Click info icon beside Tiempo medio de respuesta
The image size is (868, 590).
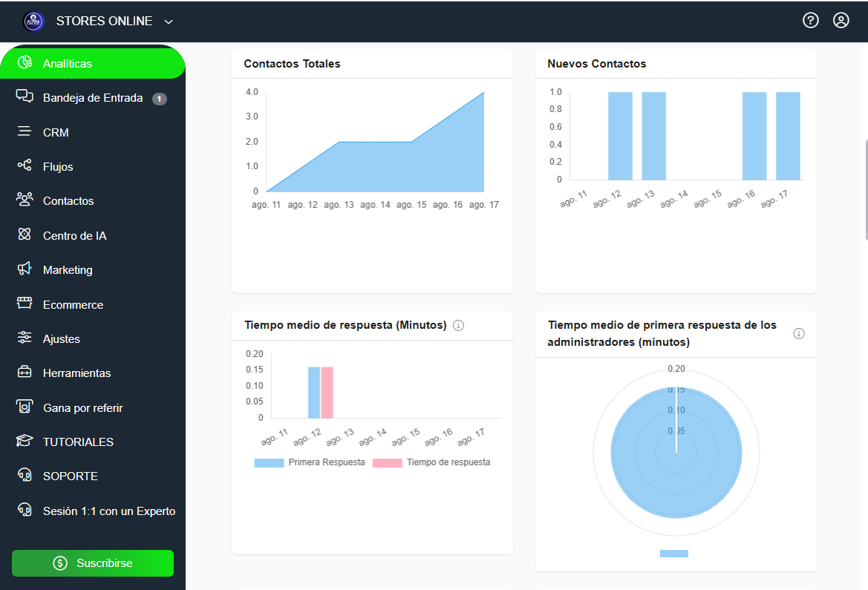coord(458,326)
